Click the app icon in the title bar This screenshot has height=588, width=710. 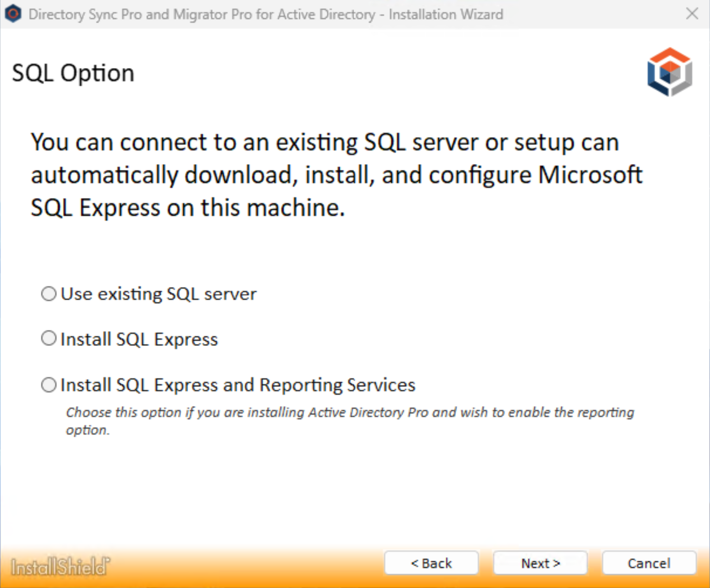click(x=13, y=14)
